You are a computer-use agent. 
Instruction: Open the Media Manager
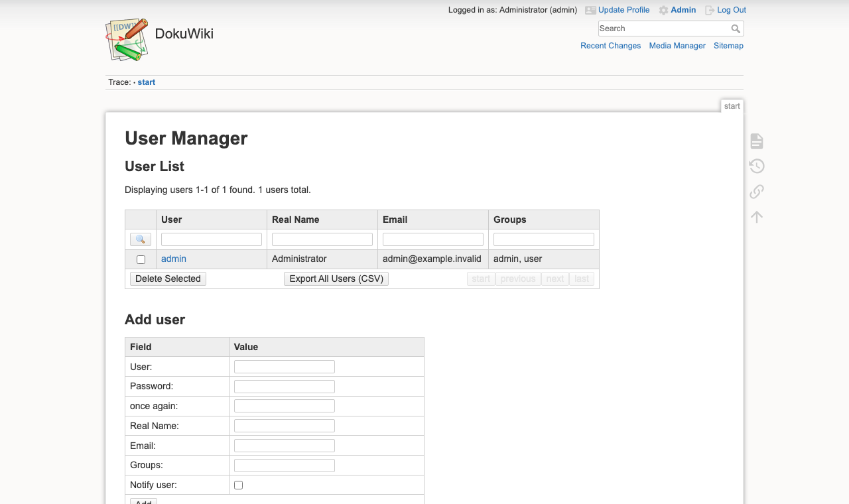pyautogui.click(x=677, y=46)
